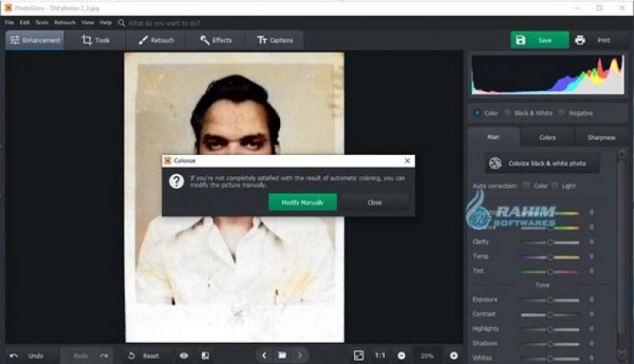Click the search field 'What do you want to do?'
This screenshot has height=364, width=634.
pos(164,23)
